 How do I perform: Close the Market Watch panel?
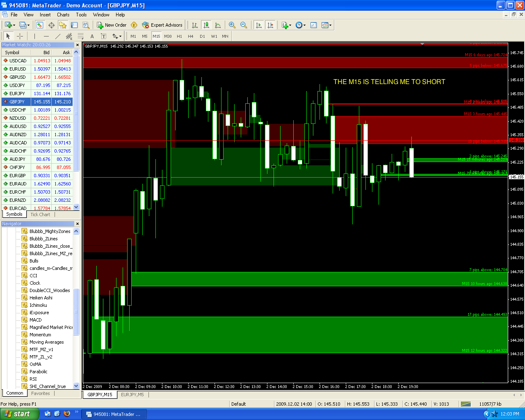[78, 45]
